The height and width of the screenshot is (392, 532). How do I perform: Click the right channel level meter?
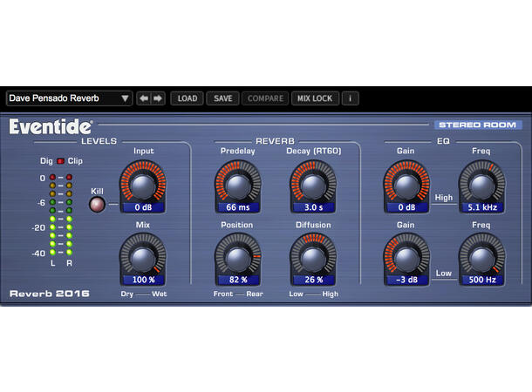pos(69,215)
